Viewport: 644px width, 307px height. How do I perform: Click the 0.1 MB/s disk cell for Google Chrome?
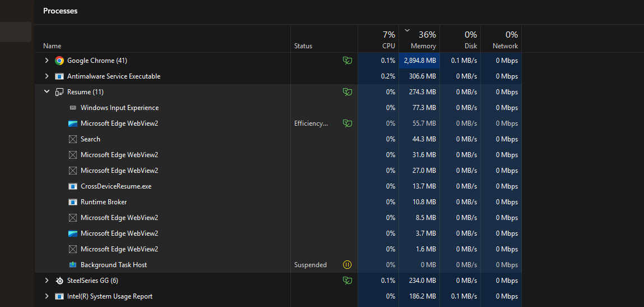tap(460, 61)
